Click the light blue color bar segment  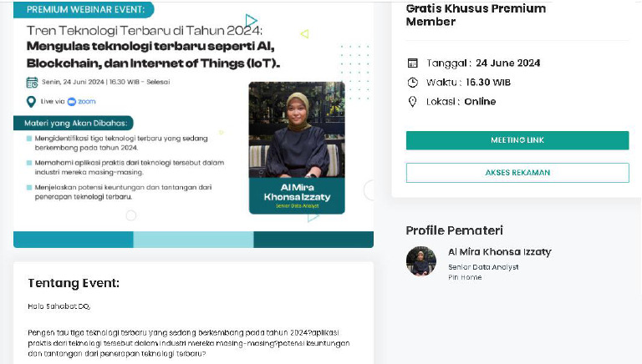coord(193,240)
